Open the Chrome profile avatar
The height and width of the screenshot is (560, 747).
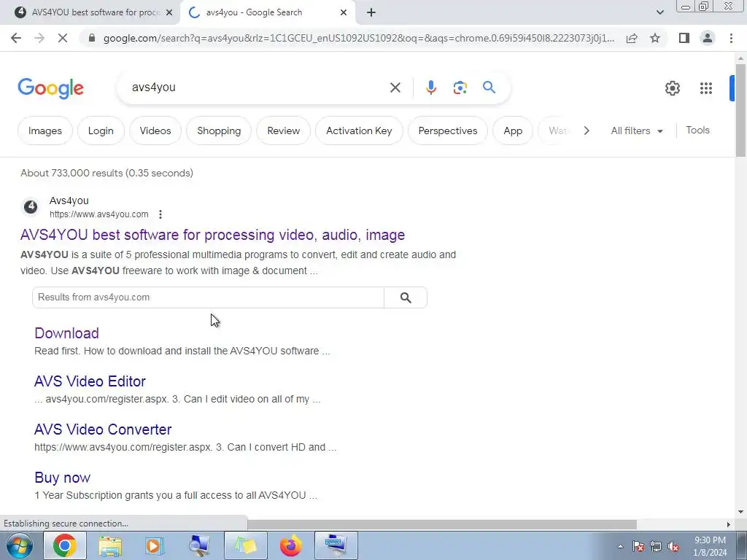coord(708,38)
